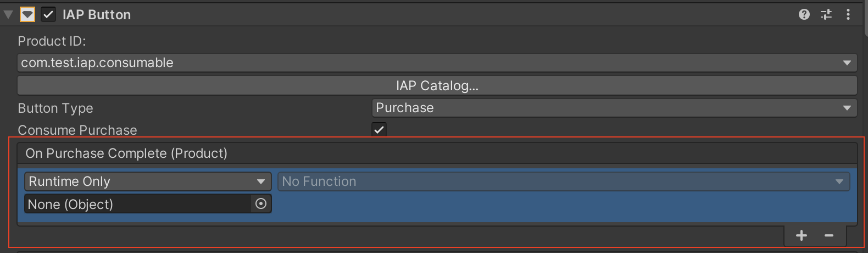Open the IAP Button help reference icon
The image size is (868, 253).
pyautogui.click(x=804, y=14)
